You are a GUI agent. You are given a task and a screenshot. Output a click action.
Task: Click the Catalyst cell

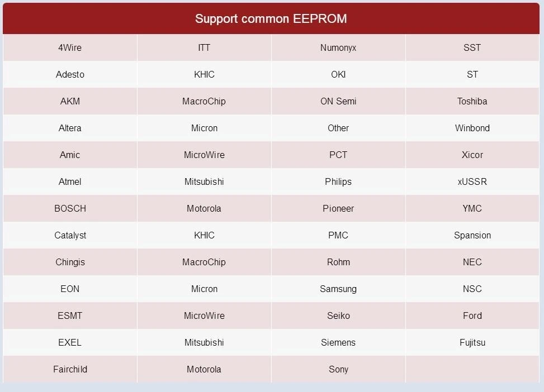tap(70, 235)
